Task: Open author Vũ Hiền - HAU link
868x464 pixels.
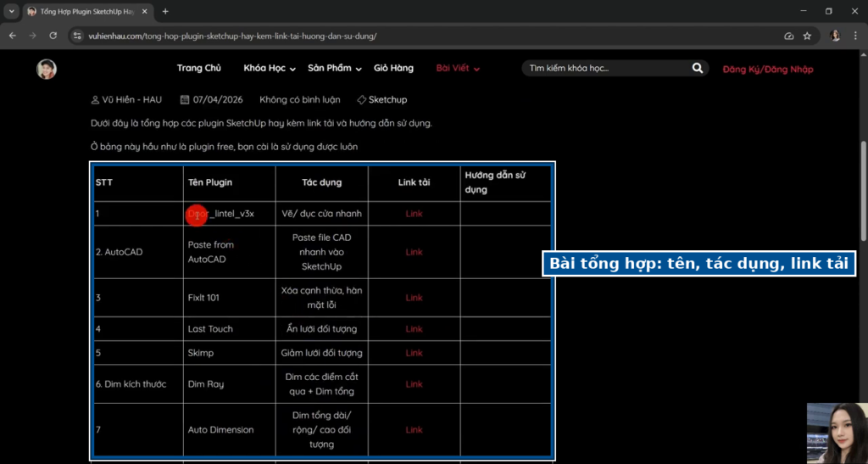Action: tap(131, 99)
